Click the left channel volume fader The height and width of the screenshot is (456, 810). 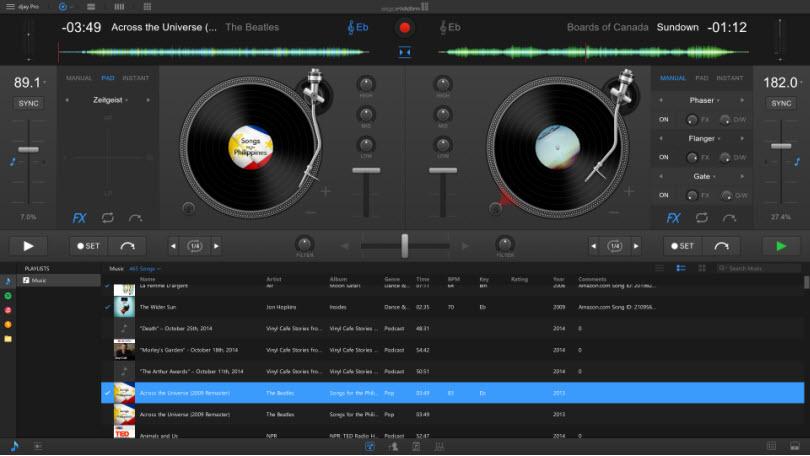tap(366, 170)
